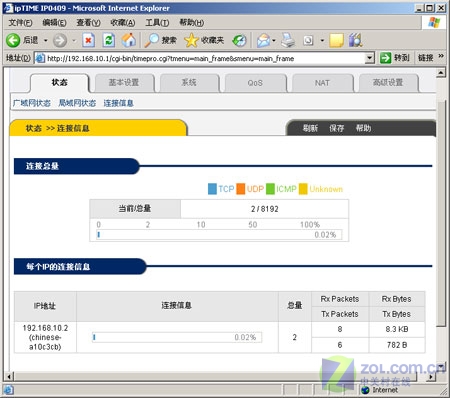
Task: Click the horizontal scrollbar right arrow
Action: point(431,377)
